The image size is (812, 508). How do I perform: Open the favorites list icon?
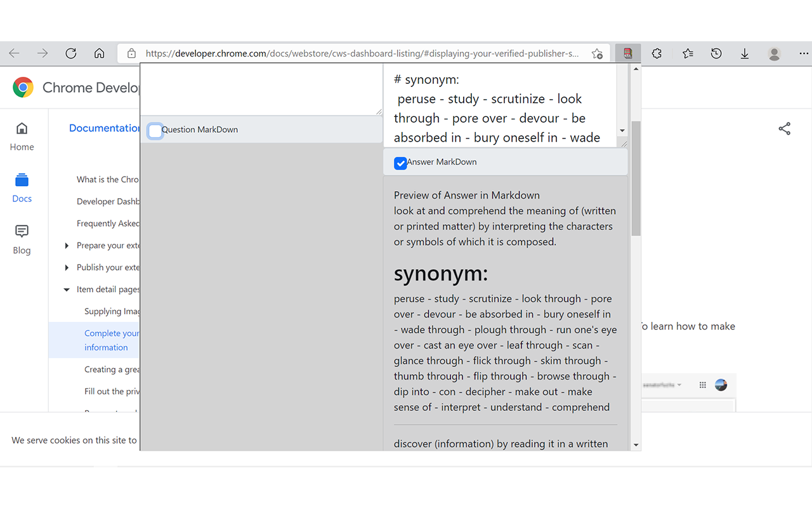tap(688, 53)
